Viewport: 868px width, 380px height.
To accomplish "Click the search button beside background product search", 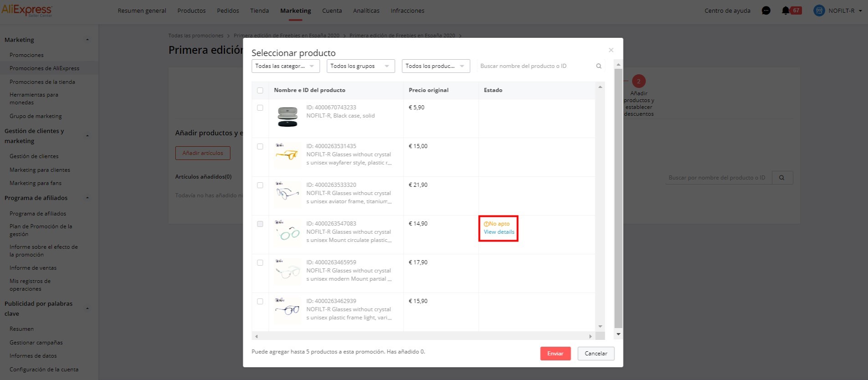I will tap(782, 178).
